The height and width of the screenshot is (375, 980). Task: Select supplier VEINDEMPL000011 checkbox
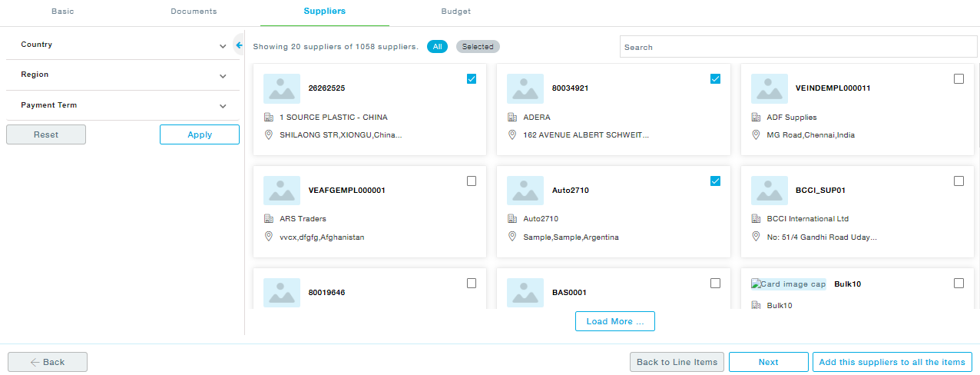[x=958, y=78]
